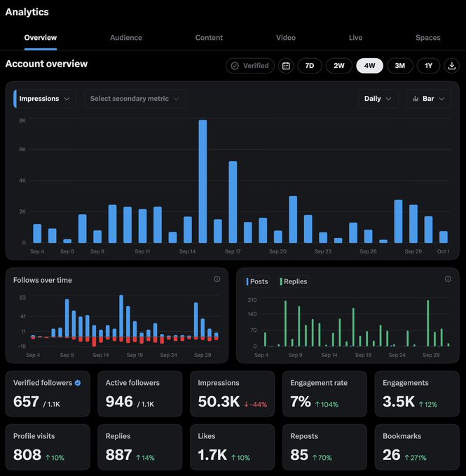Open the Verified followers 657 card

[x=48, y=393]
